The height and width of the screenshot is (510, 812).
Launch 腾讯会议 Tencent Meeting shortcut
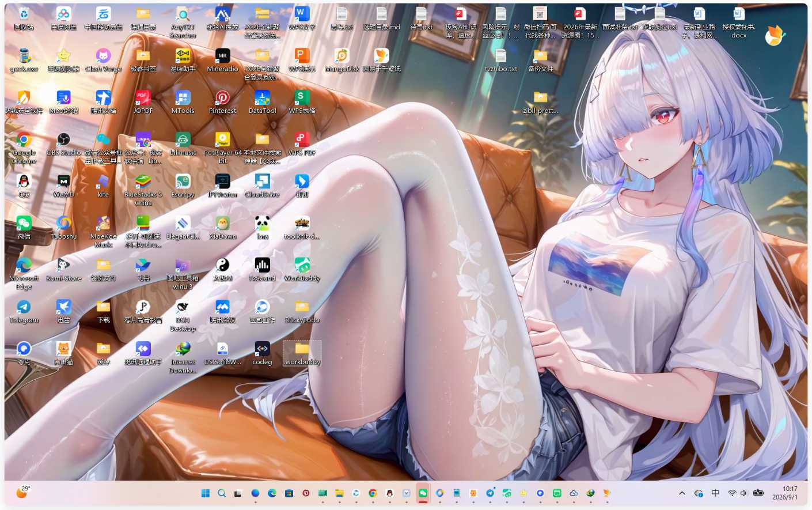click(x=222, y=312)
